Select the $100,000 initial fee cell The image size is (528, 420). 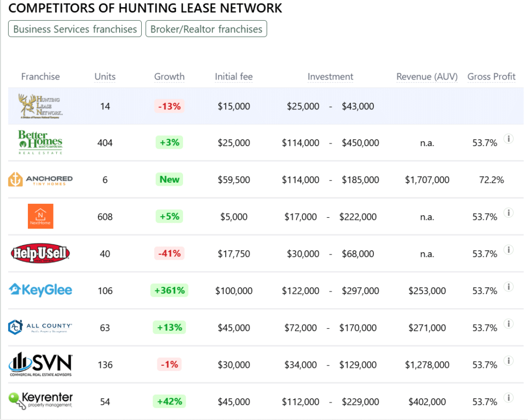click(234, 290)
